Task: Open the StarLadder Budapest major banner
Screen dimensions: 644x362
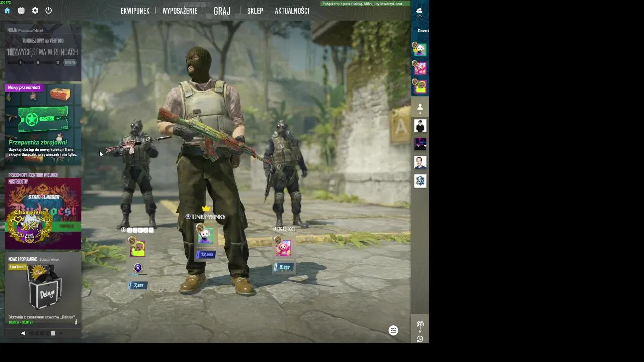Action: pos(43,214)
